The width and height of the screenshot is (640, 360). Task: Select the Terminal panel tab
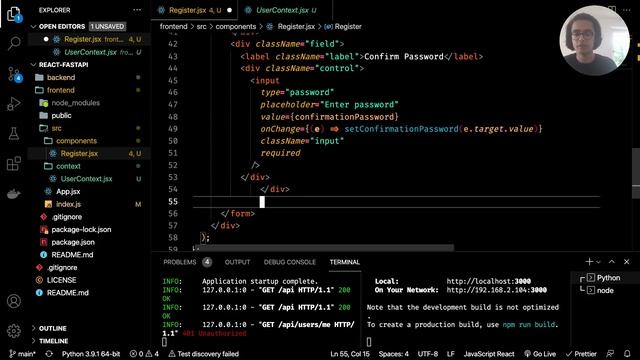pyautogui.click(x=344, y=262)
